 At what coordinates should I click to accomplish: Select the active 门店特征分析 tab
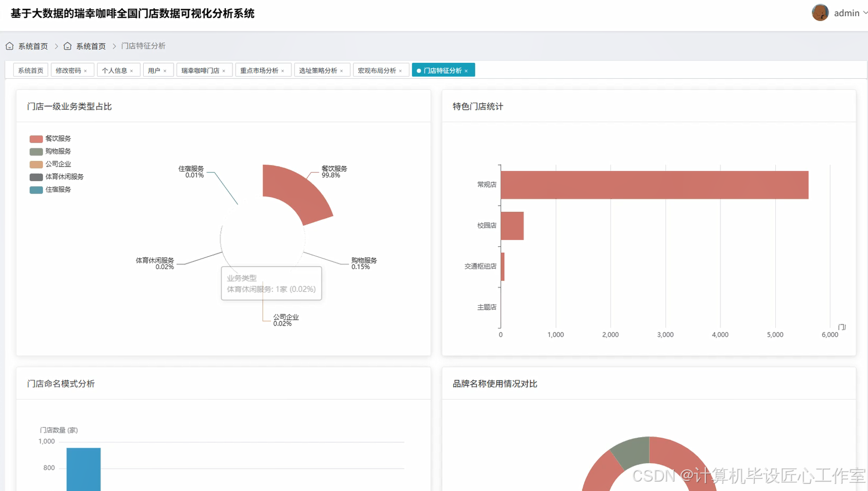pyautogui.click(x=442, y=70)
